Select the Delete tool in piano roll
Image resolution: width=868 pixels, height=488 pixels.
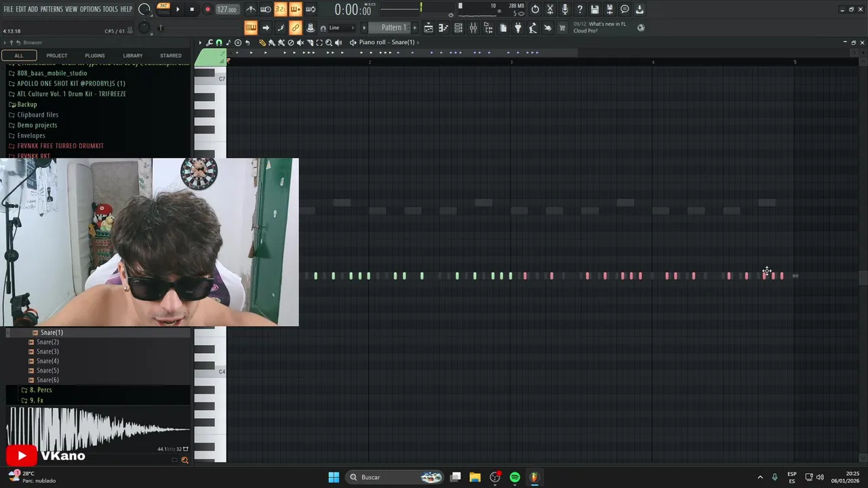(x=291, y=43)
